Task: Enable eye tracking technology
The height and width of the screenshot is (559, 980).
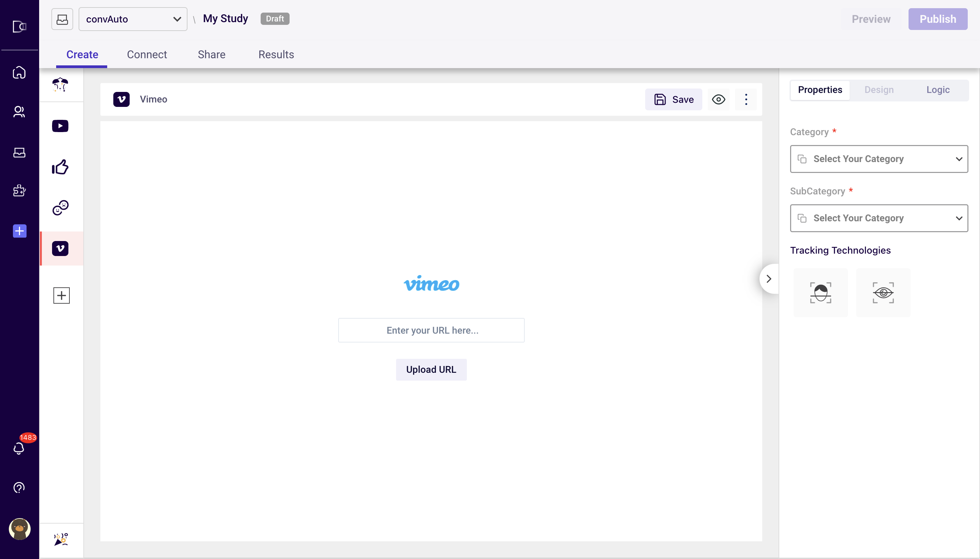Action: click(x=883, y=292)
